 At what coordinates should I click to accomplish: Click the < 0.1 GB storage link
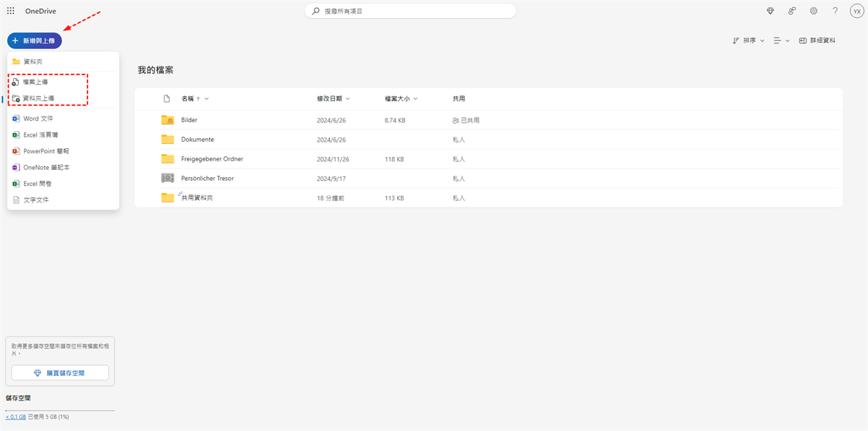15,417
